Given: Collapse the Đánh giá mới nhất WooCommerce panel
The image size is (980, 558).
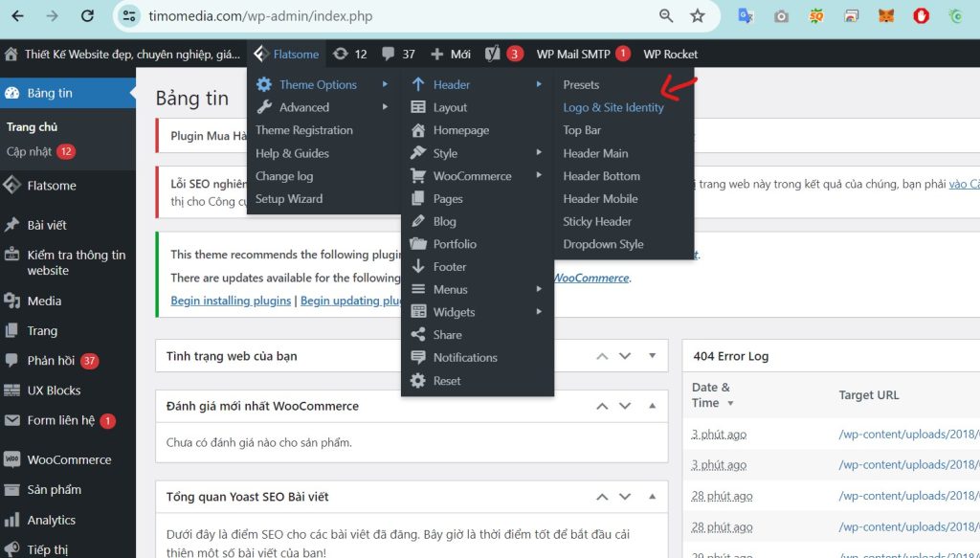Looking at the screenshot, I should tap(652, 406).
